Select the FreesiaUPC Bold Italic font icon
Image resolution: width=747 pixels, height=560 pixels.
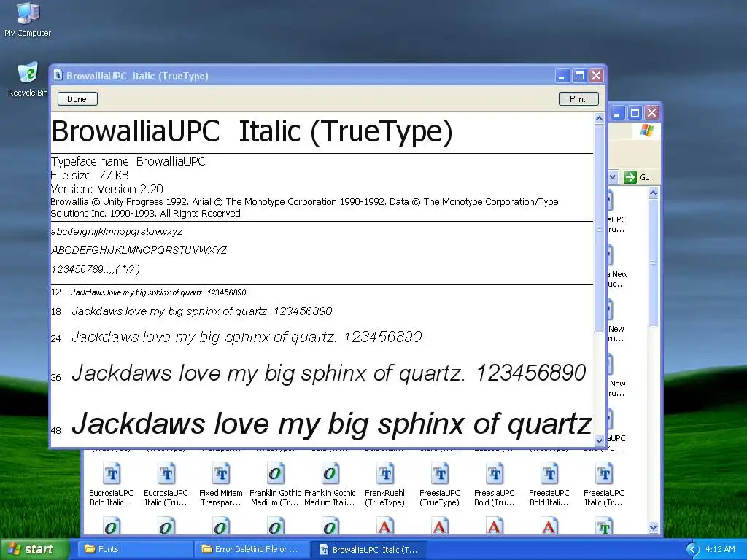click(549, 484)
